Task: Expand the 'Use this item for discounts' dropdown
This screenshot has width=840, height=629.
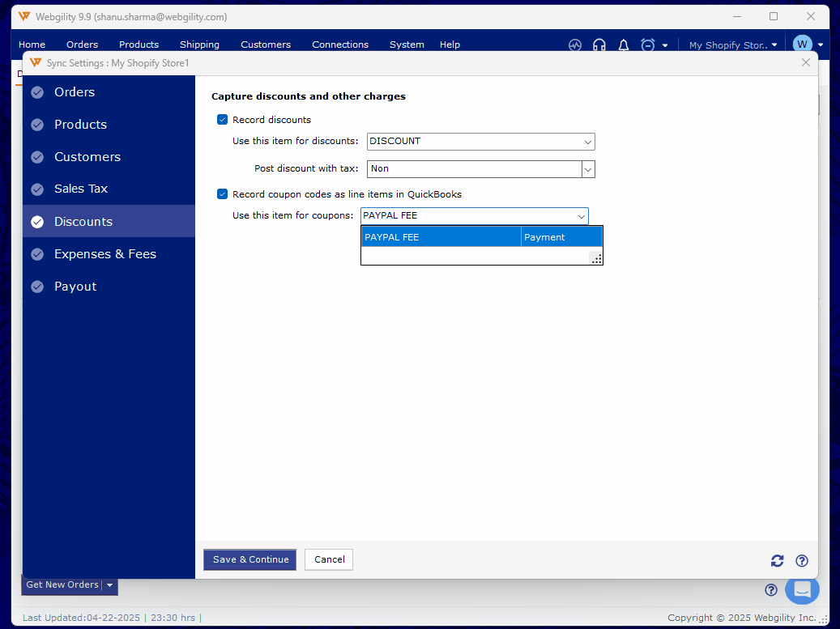Action: coord(588,142)
